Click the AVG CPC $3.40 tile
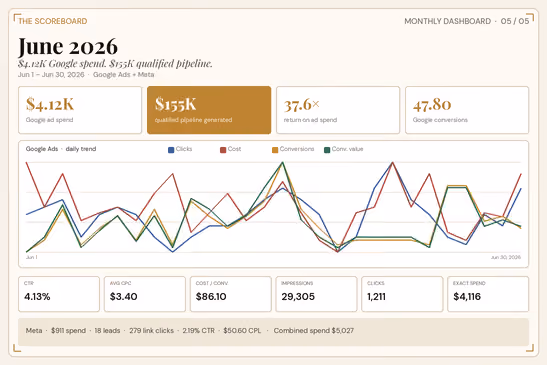Image resolution: width=547 pixels, height=365 pixels. pos(145,294)
